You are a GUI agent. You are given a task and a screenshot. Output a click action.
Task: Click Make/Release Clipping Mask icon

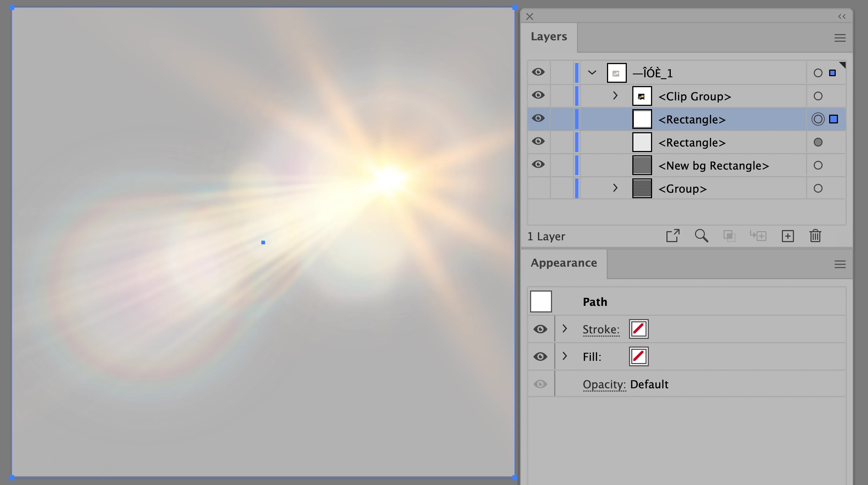729,236
